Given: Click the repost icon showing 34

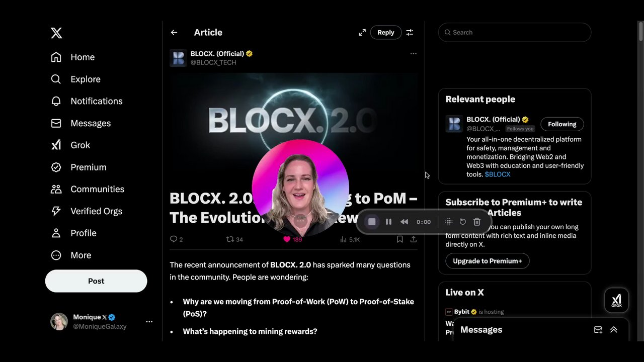Looking at the screenshot, I should (x=230, y=239).
